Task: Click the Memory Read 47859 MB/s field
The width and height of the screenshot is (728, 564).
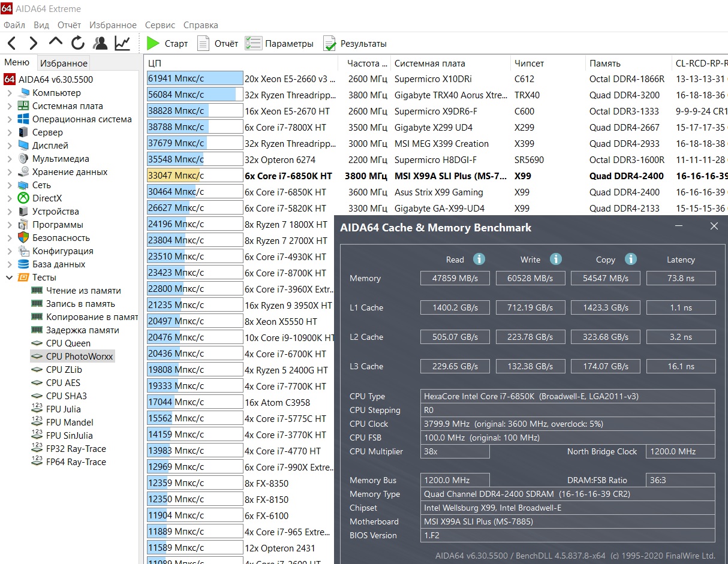Action: coord(455,278)
